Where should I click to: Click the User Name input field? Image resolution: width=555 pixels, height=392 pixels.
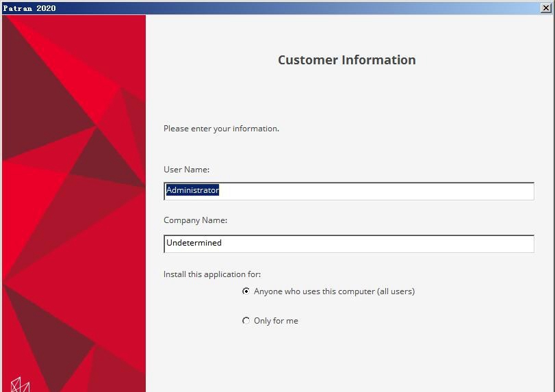(x=349, y=191)
